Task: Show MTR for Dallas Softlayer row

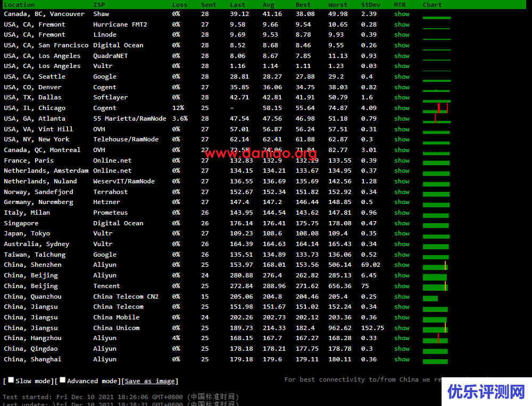Action: coord(402,97)
